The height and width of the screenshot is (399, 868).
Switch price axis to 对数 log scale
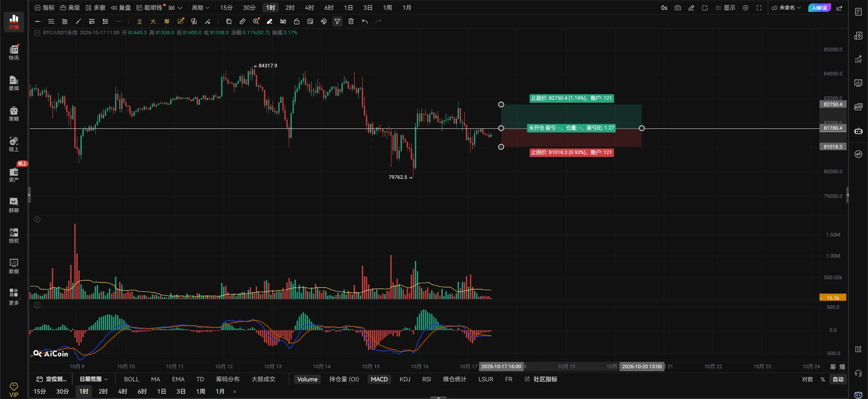807,379
